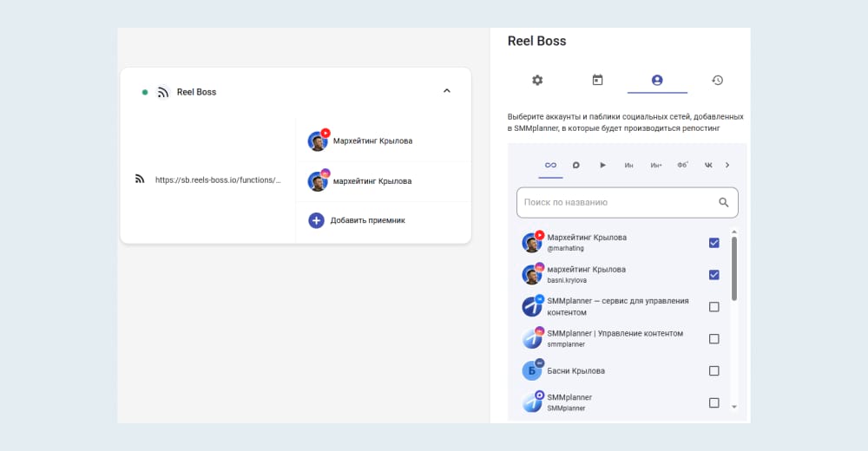Screen dimensions: 868x451
Task: Switch to the Ин network filter tab
Action: 628,165
